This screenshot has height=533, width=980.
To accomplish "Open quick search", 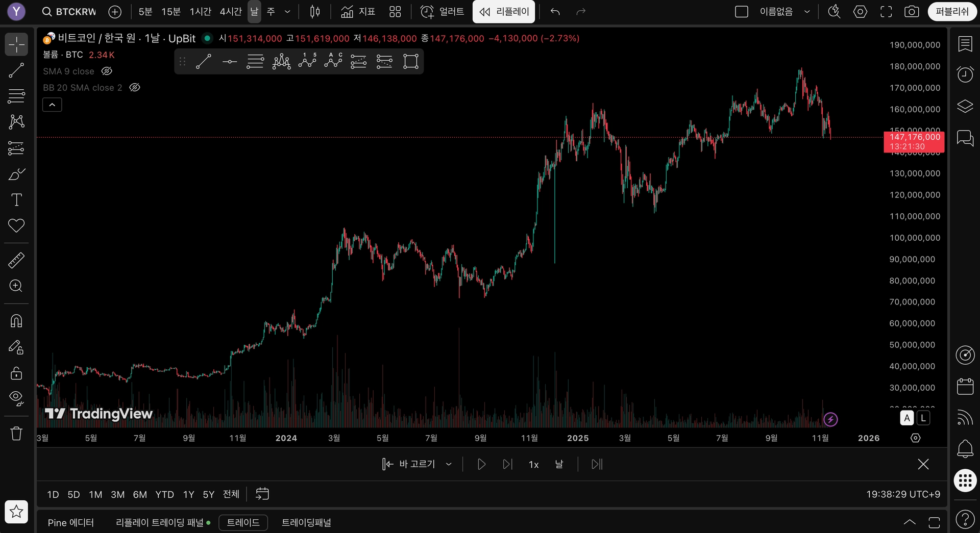I will [834, 12].
